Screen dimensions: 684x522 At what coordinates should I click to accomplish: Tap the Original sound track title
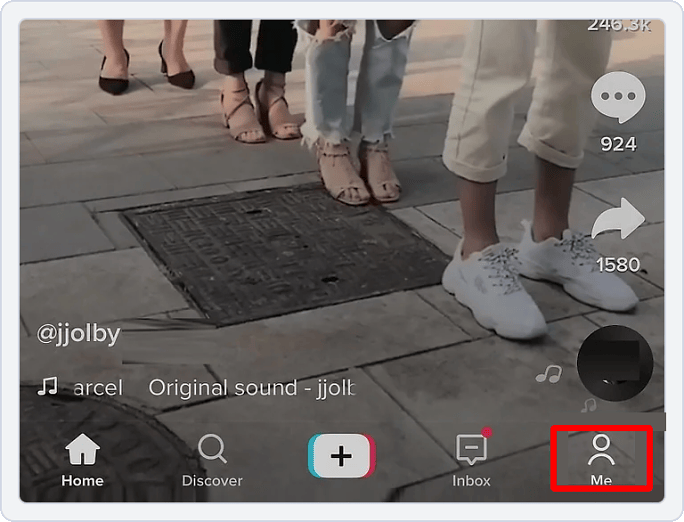pos(252,388)
